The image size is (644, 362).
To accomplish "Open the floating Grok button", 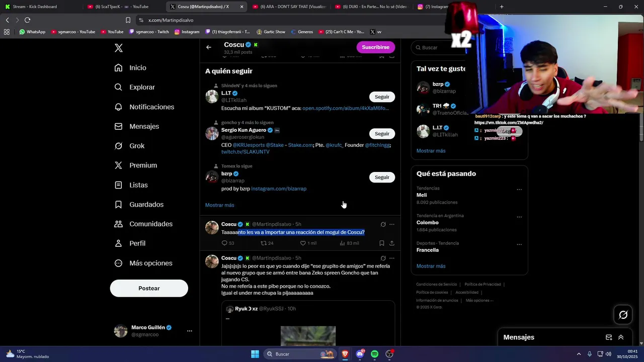I will [623, 315].
